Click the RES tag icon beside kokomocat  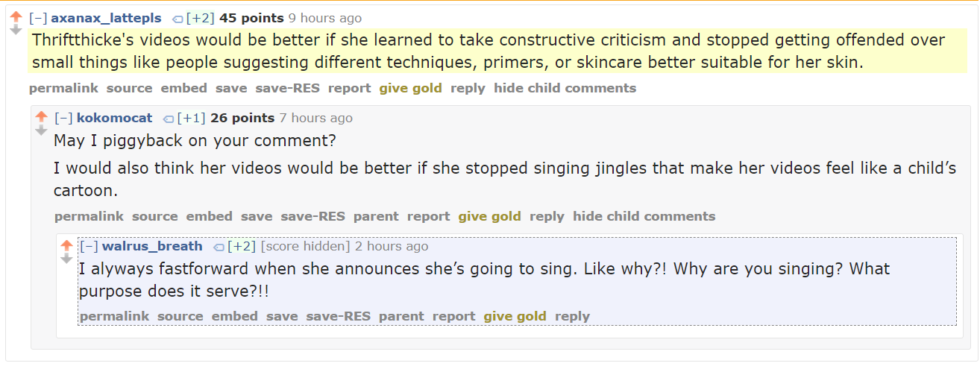pos(168,119)
